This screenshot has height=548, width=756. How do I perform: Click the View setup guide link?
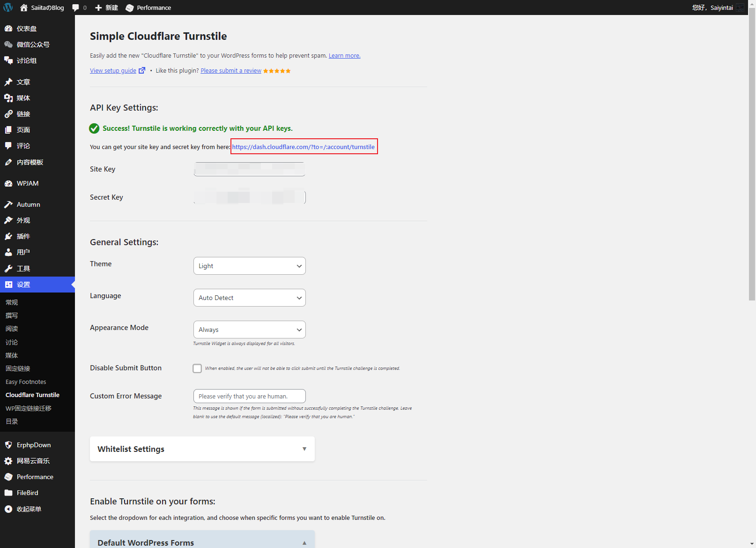pyautogui.click(x=113, y=71)
